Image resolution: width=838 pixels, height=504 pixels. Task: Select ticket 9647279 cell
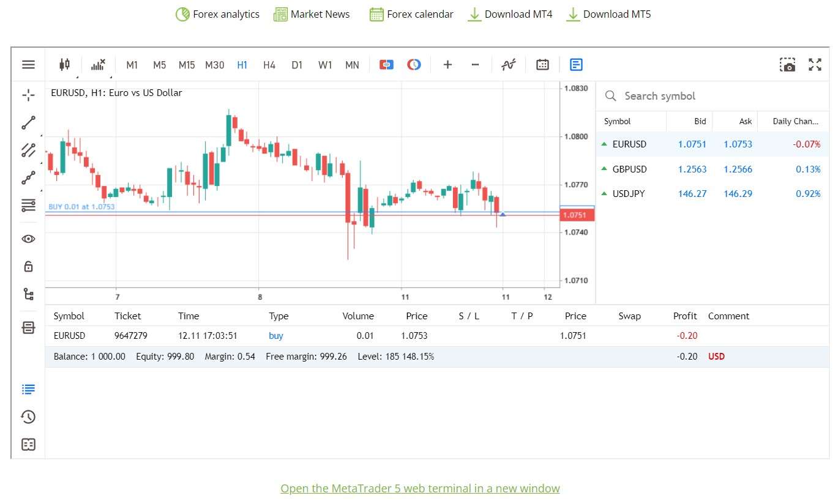click(x=131, y=336)
